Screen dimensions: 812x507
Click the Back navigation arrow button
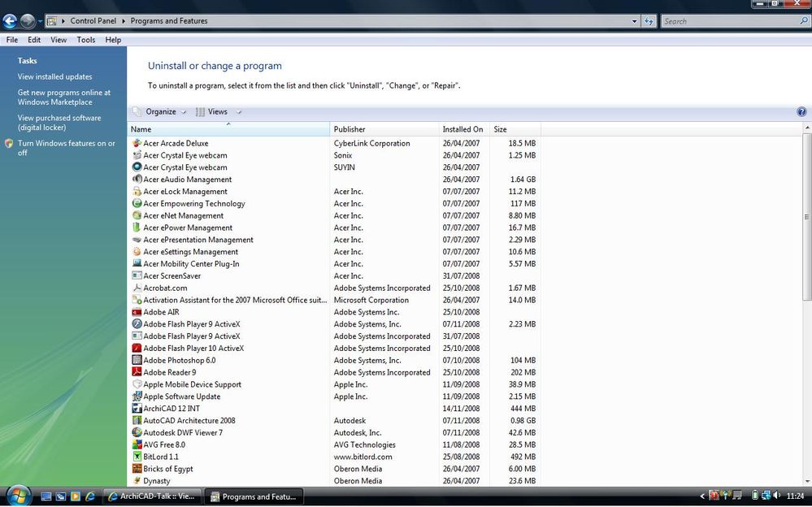[11, 21]
